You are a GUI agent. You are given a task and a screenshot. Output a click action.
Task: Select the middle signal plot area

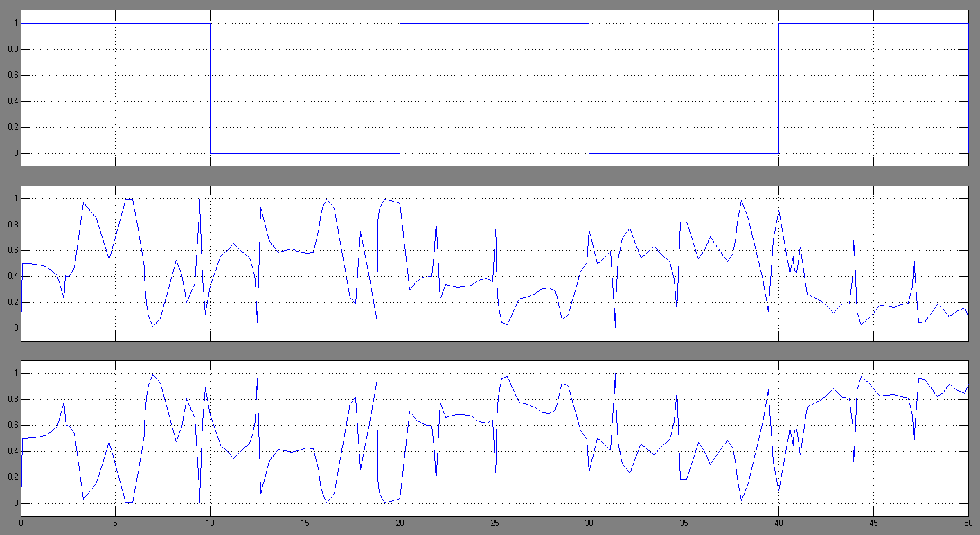[495, 263]
